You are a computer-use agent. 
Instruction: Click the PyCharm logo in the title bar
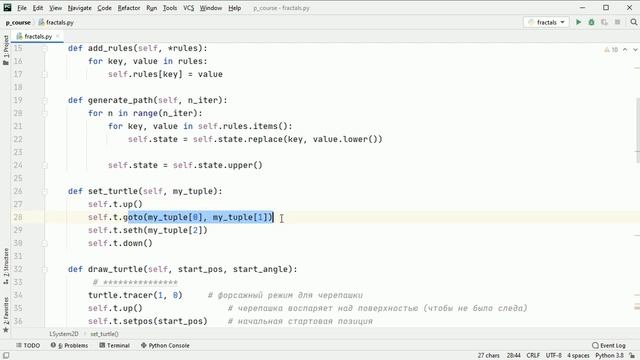(7, 7)
